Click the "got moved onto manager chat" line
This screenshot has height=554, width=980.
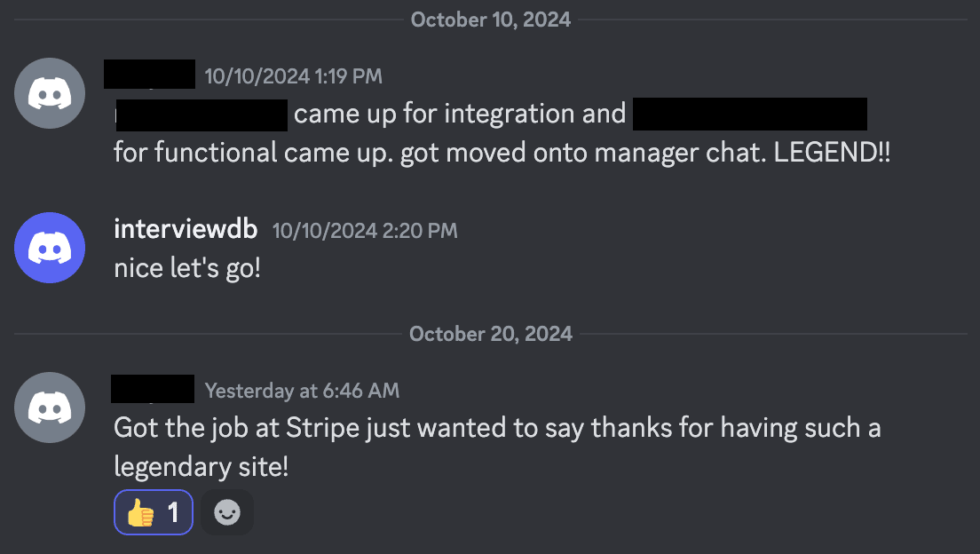502,153
